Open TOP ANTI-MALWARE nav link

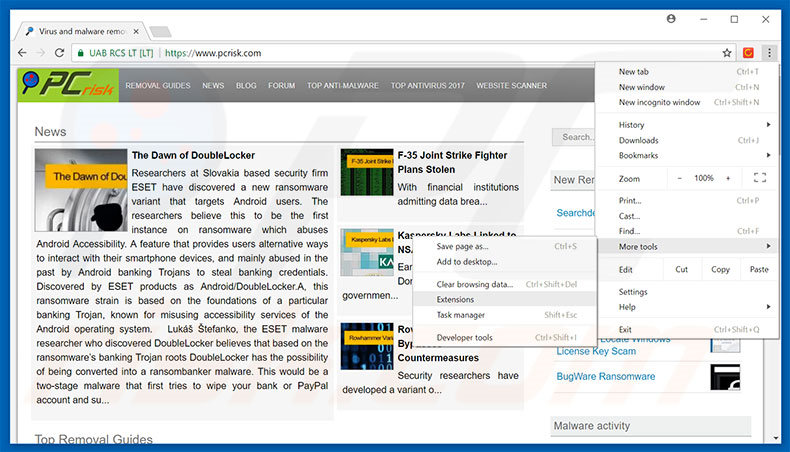[x=343, y=86]
